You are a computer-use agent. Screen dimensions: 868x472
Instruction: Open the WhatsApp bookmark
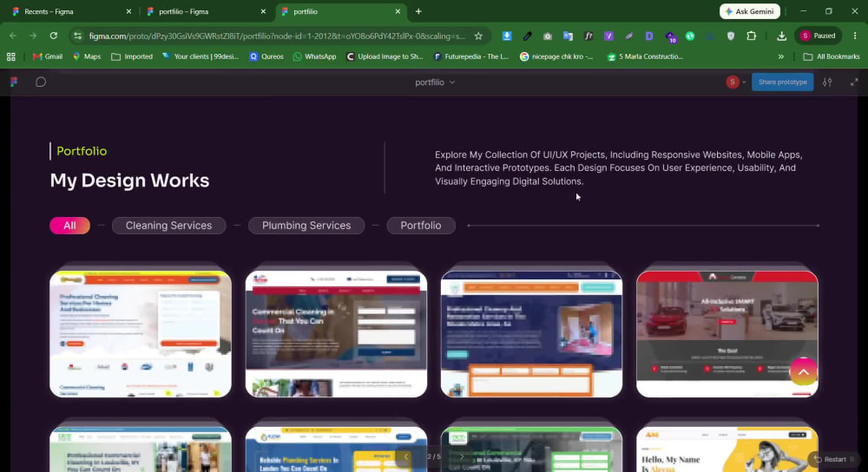(x=314, y=56)
